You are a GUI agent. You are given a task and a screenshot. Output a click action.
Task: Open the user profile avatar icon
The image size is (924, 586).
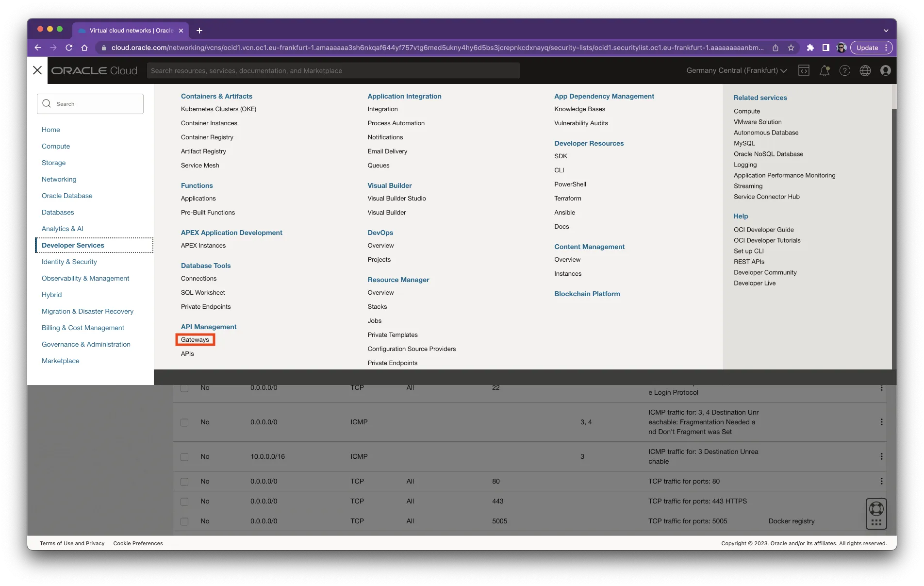(x=886, y=70)
